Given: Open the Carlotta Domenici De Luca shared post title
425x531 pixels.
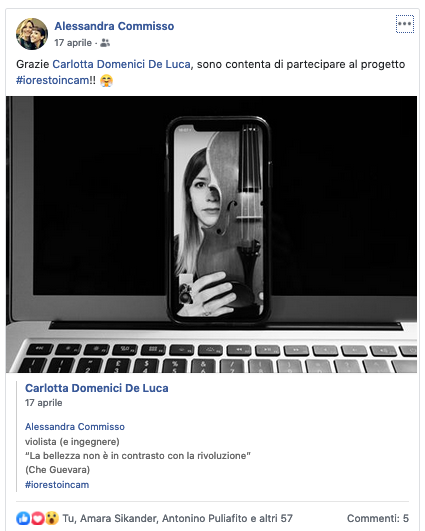Looking at the screenshot, I should tap(97, 388).
